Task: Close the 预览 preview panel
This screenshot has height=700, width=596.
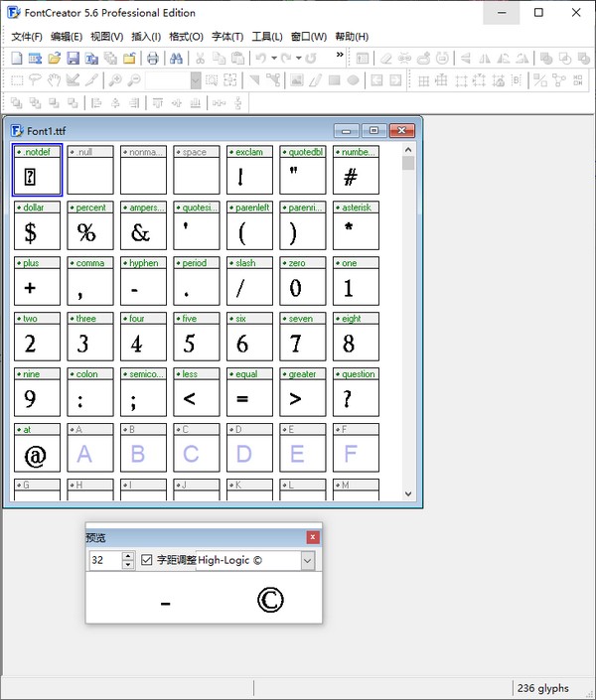Action: (313, 537)
